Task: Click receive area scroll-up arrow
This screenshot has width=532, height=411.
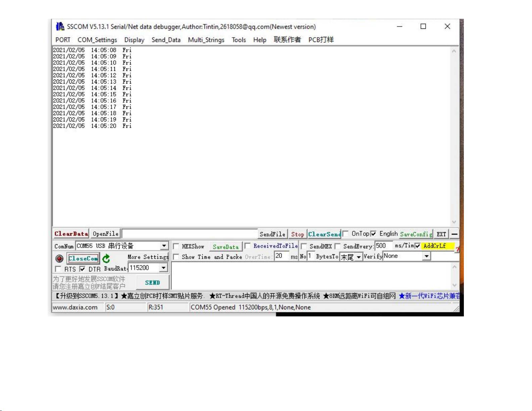Action: point(454,51)
